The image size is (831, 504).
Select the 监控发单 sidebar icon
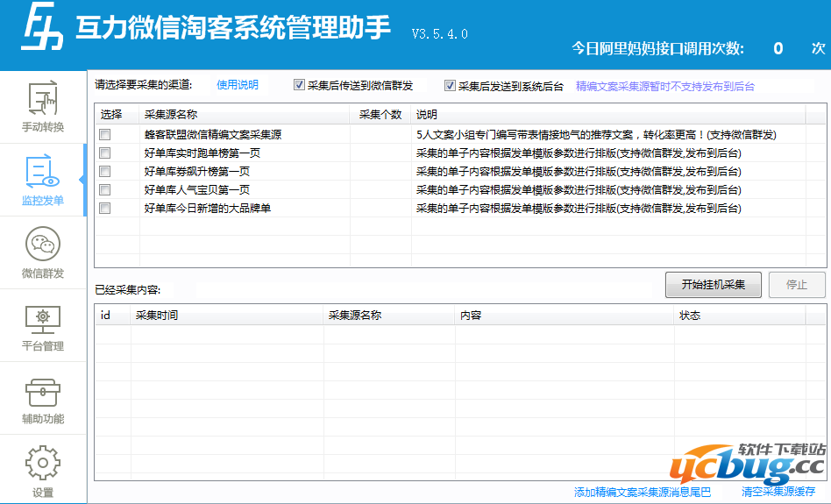point(42,174)
